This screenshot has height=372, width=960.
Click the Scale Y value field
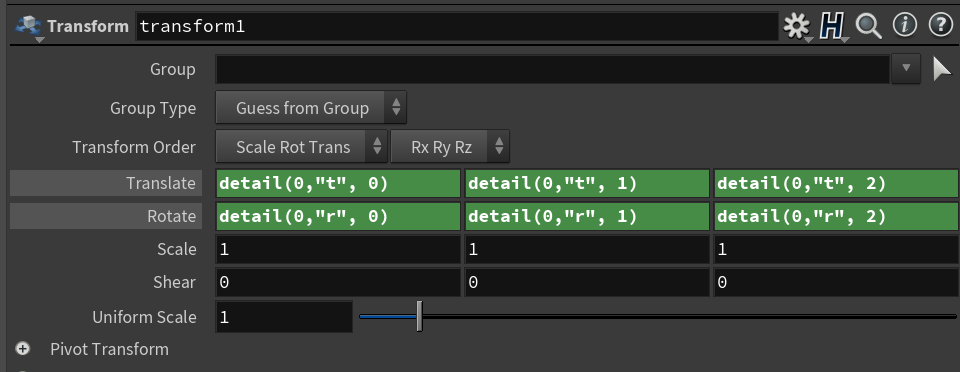click(587, 250)
